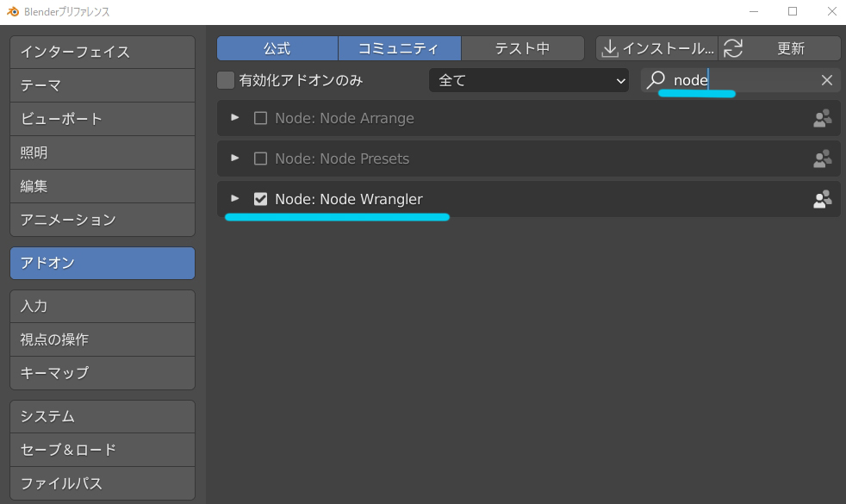Click the install download icon

(x=610, y=48)
